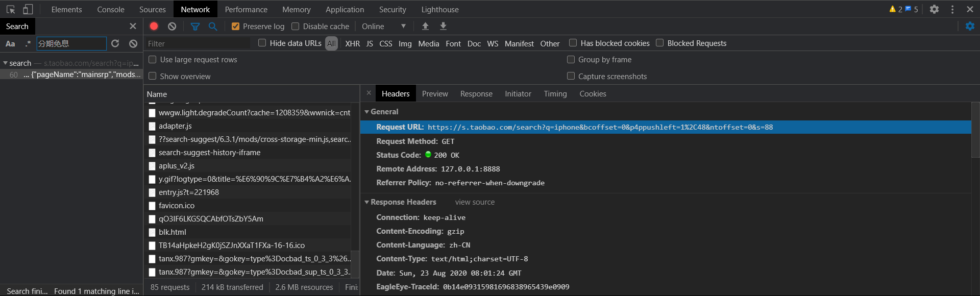The image size is (980, 296).
Task: Check Has blocked cookies
Action: tap(573, 43)
